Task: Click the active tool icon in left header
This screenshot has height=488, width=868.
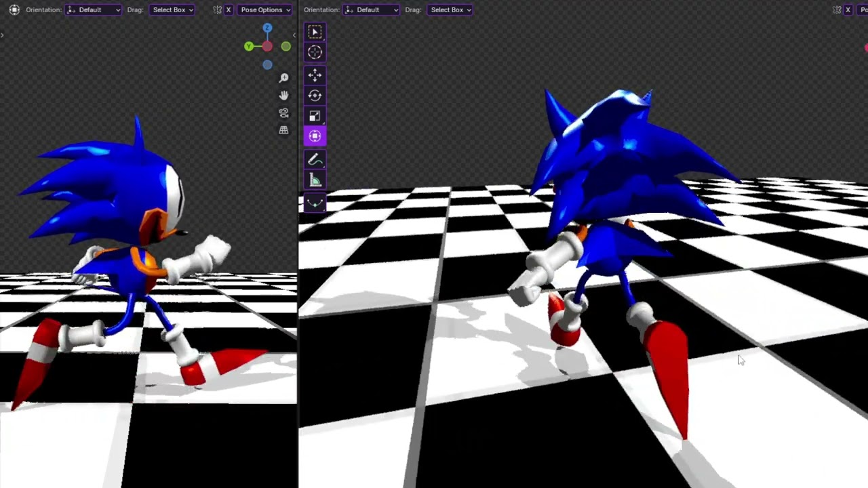Action: 14,9
